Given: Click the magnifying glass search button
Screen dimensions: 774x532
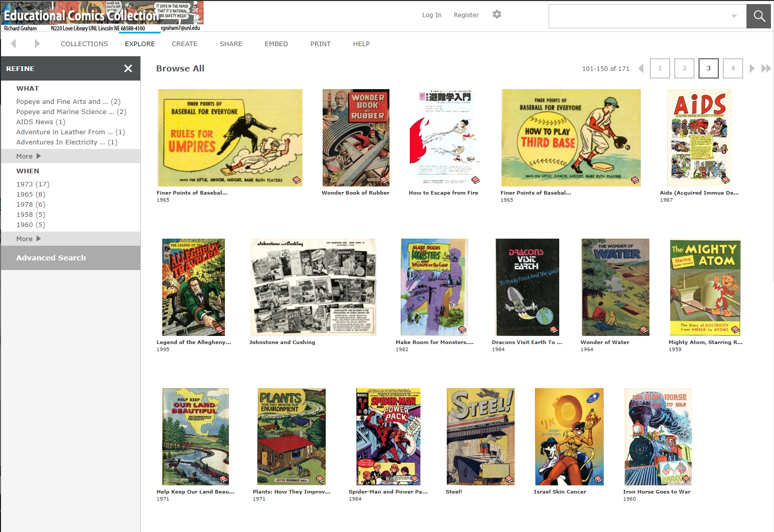Looking at the screenshot, I should pos(759,16).
